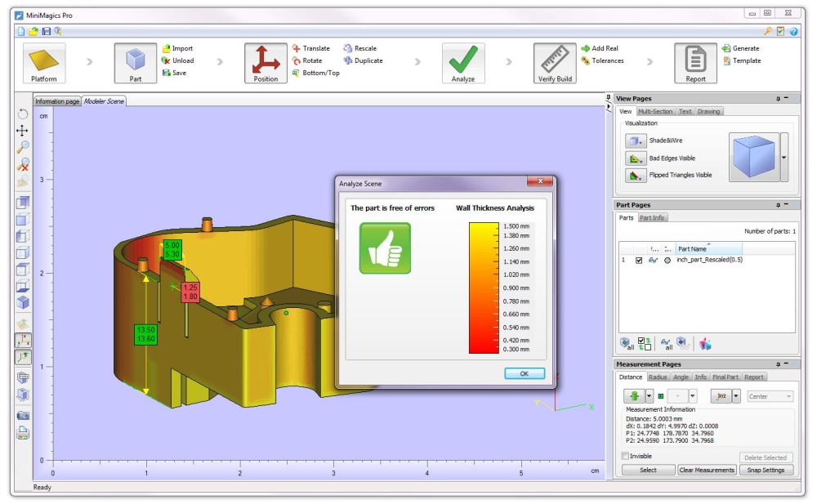Click Import in the Part group
Image resolution: width=817 pixels, height=504 pixels.
click(x=177, y=48)
